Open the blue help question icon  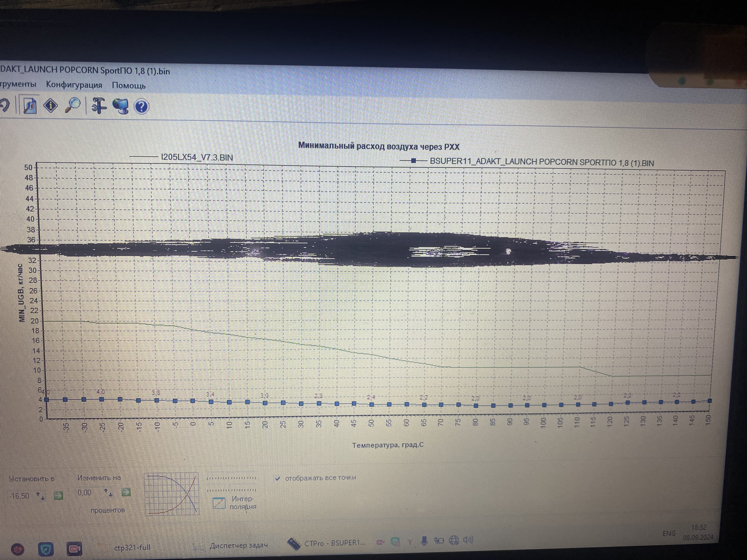click(x=142, y=107)
